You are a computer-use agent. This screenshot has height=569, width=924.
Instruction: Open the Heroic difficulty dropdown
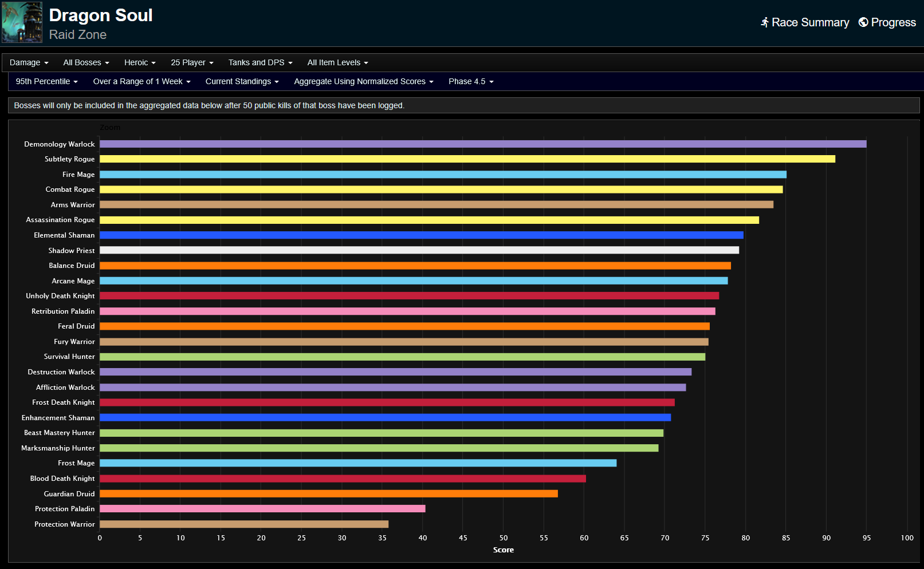click(140, 62)
